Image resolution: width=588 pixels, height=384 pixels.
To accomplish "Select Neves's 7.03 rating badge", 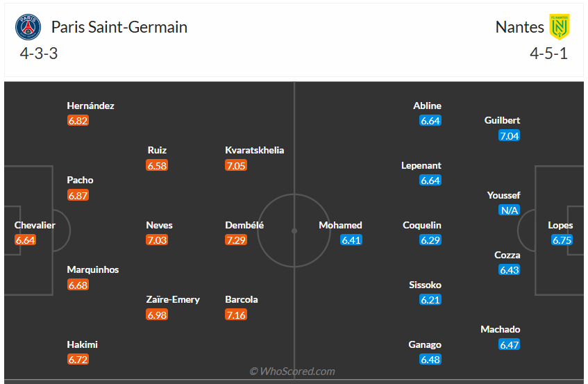I will [x=157, y=240].
